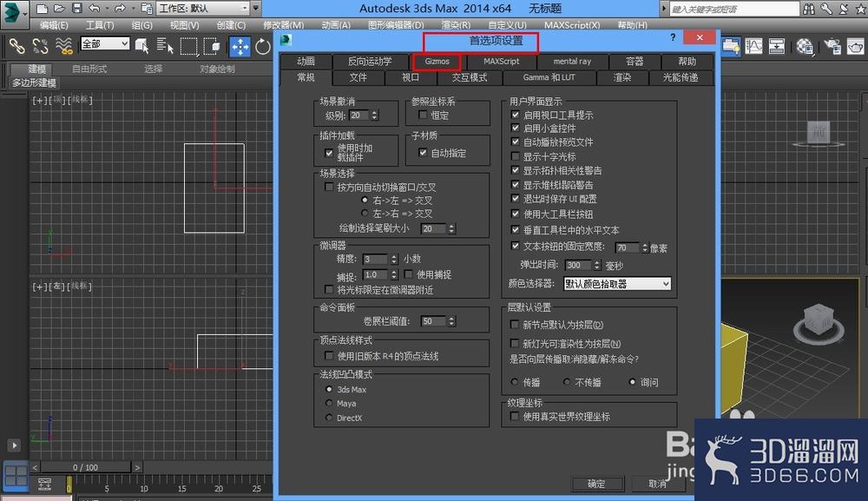Save the scene with floppy disk icon

tap(77, 9)
